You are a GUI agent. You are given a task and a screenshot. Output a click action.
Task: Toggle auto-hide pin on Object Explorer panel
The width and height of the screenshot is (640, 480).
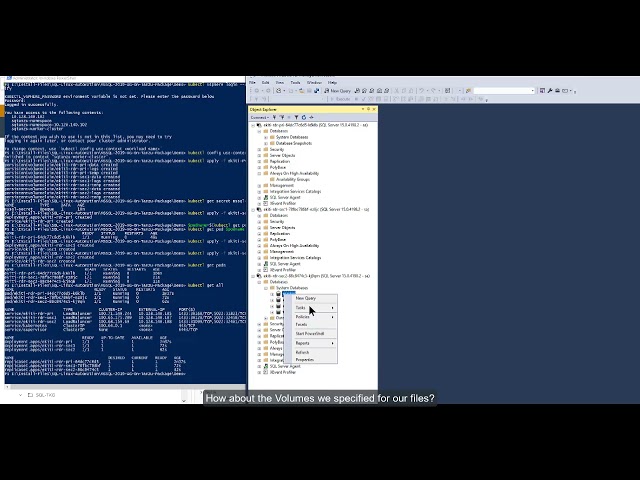(x=368, y=109)
